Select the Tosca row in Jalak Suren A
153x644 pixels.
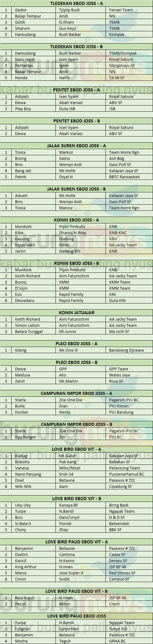click(76, 152)
